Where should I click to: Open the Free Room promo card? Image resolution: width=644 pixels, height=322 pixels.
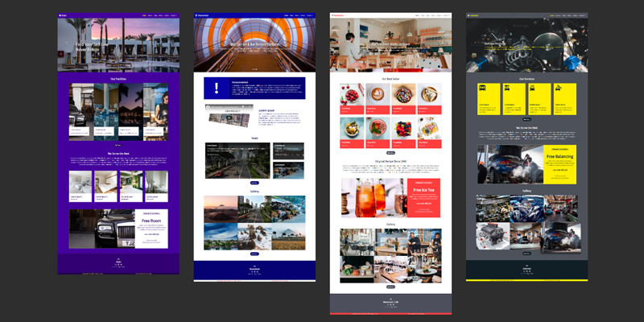pyautogui.click(x=151, y=229)
